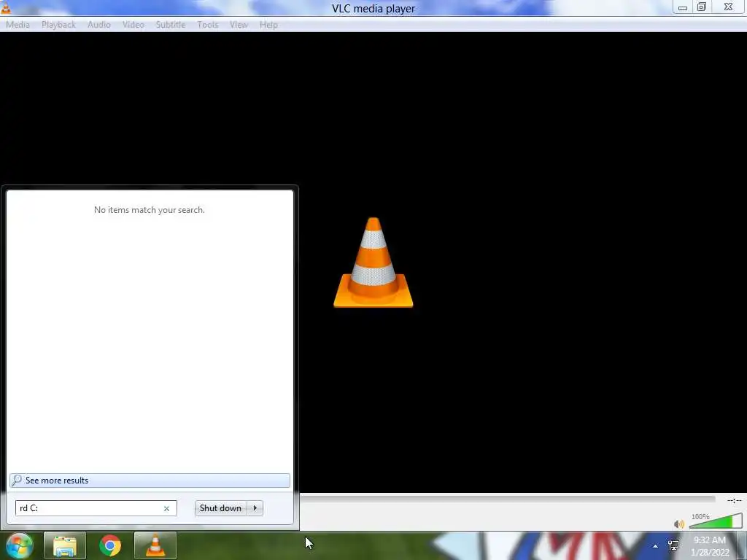Open the Tools menu
Image resolution: width=747 pixels, height=560 pixels.
(208, 25)
